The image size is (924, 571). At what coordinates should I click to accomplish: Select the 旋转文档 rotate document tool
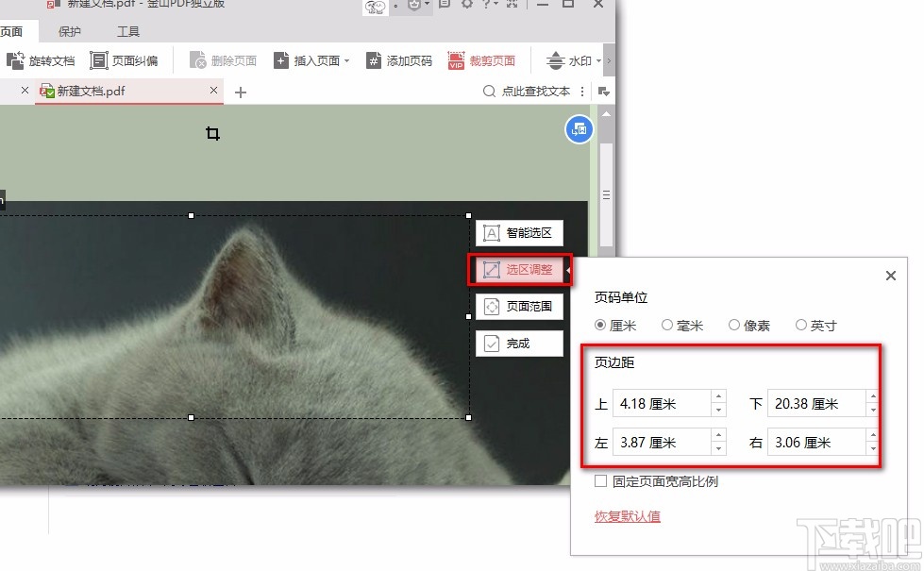tap(42, 59)
